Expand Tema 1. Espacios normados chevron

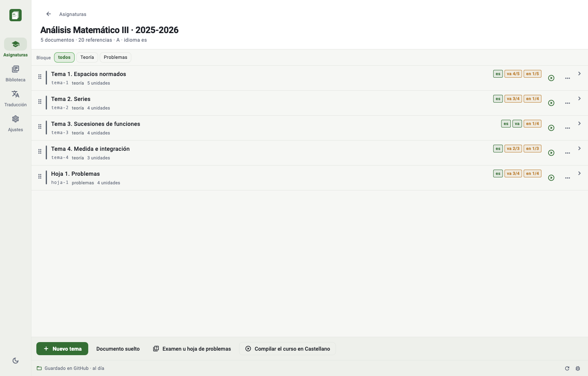pos(579,74)
